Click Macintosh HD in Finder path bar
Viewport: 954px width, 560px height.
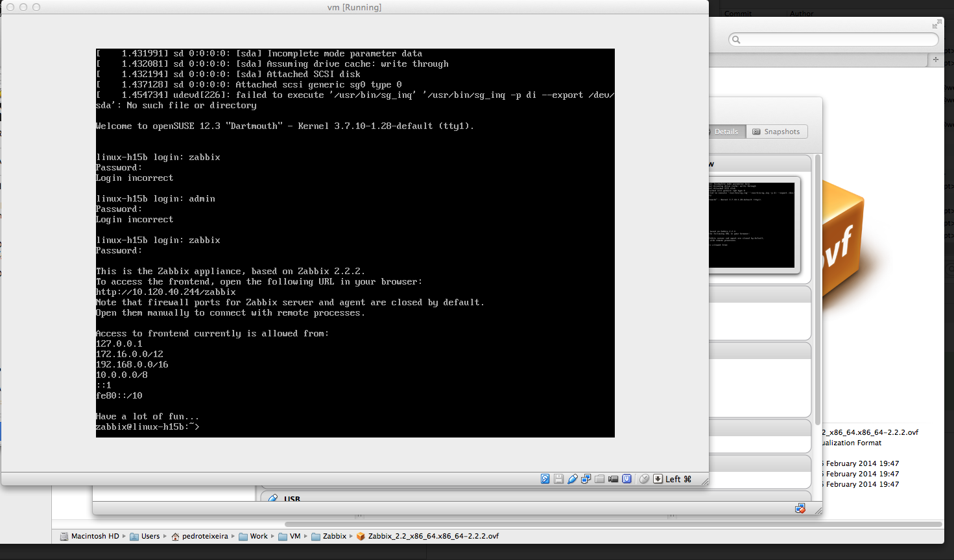[x=89, y=536]
